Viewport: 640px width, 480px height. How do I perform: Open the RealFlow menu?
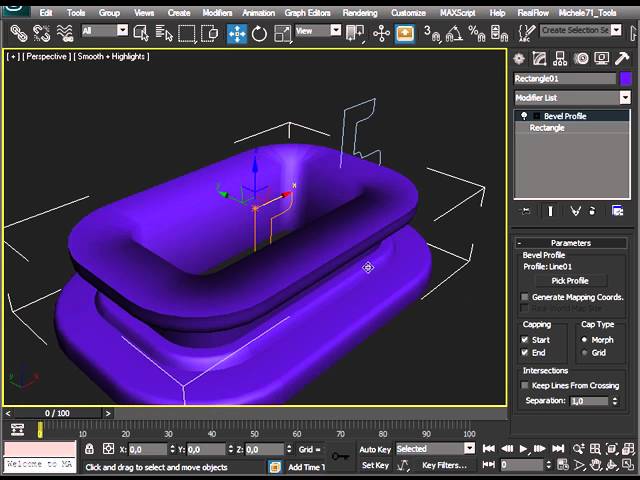point(533,13)
